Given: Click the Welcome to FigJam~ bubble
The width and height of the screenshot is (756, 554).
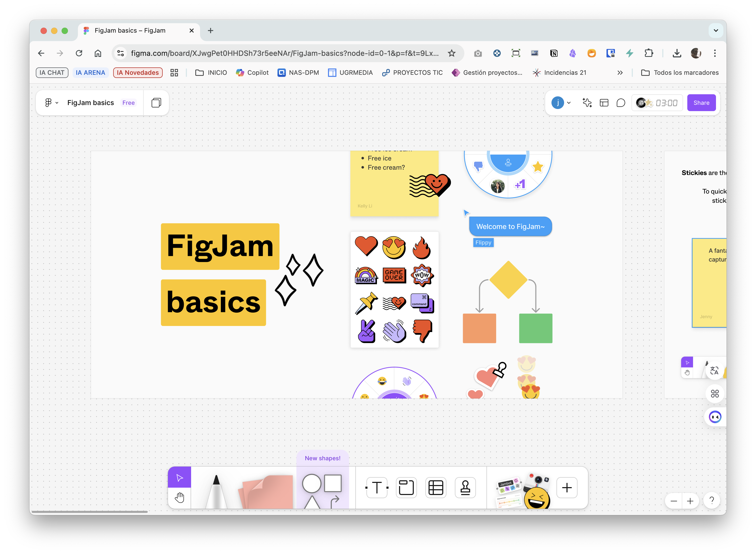Looking at the screenshot, I should coord(510,226).
